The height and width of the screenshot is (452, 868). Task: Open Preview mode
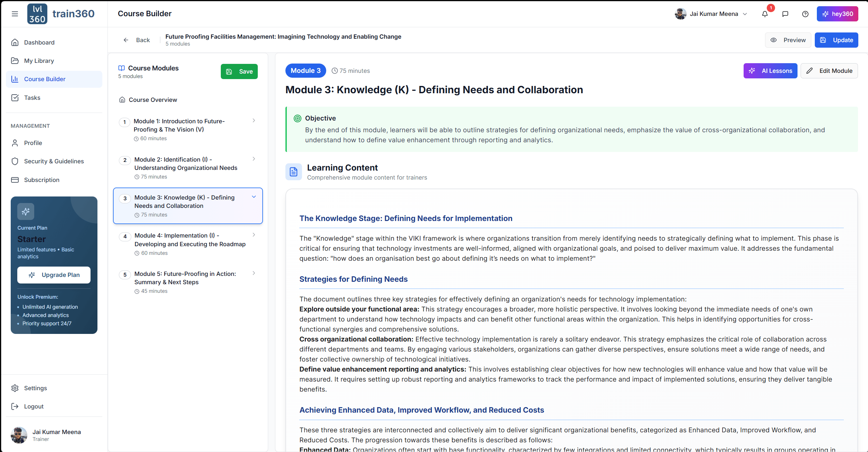pos(788,40)
